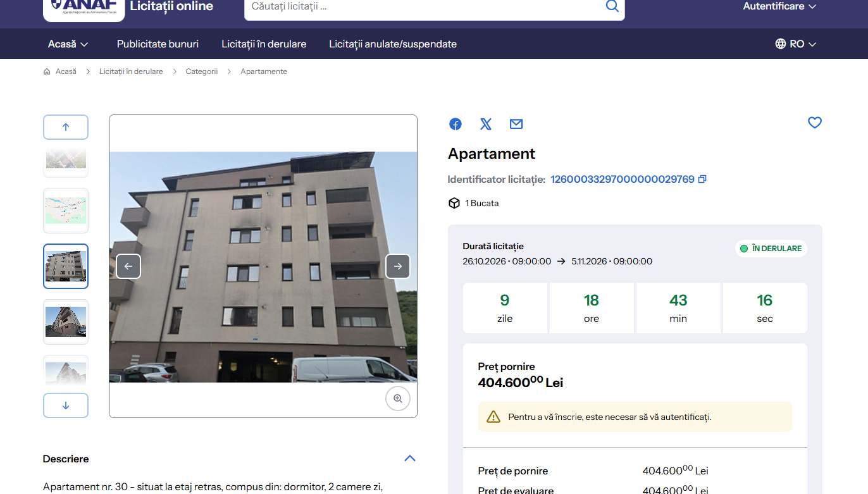The image size is (868, 494).
Task: Click the search magnifier icon
Action: click(x=612, y=6)
